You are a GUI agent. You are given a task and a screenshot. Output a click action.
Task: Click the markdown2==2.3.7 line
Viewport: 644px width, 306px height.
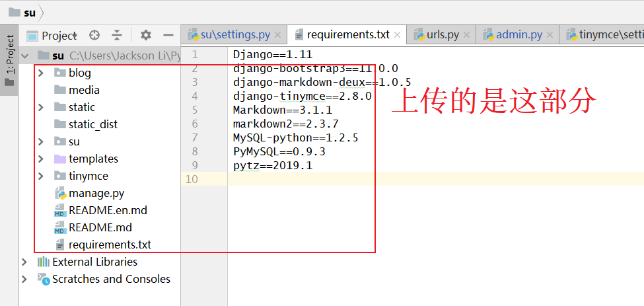(286, 124)
